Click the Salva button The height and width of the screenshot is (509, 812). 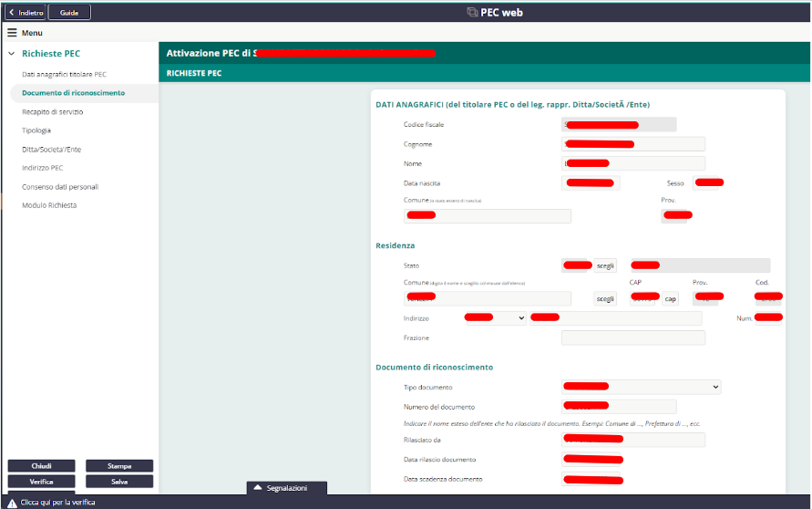tap(119, 482)
